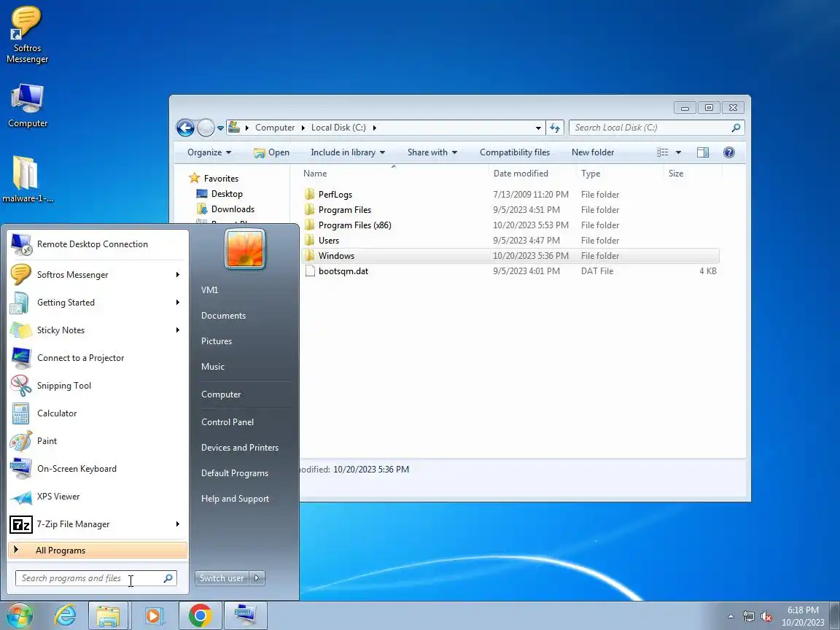Open Music from Start menu
840x630 pixels.
tap(213, 367)
